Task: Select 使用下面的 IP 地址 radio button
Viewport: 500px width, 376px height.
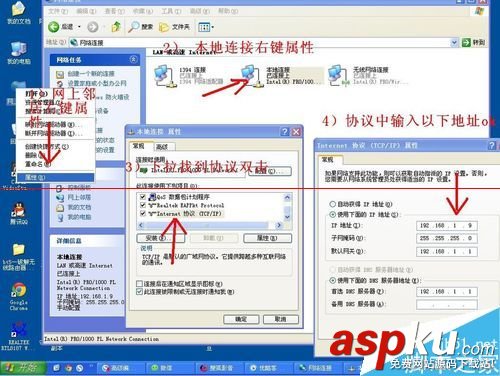Action: coord(332,214)
